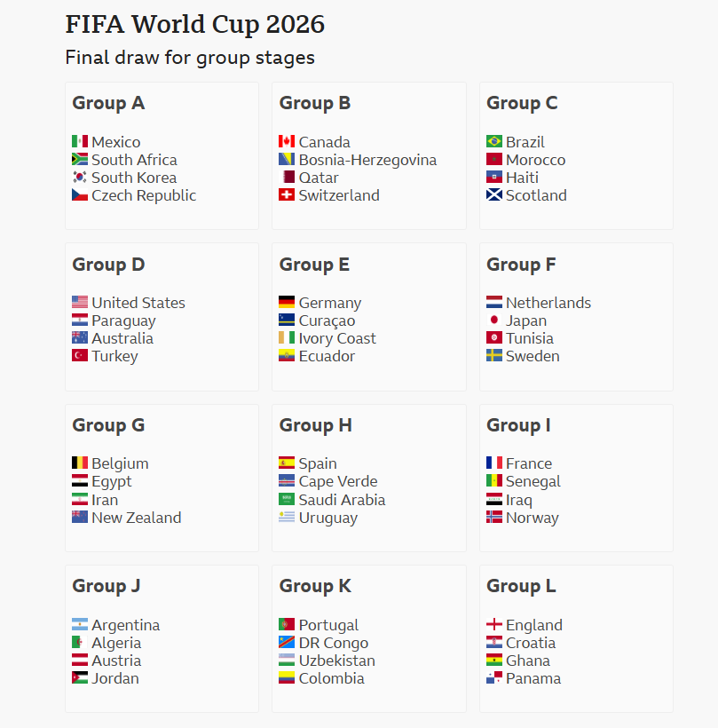Click the Mexico flag icon
The width and height of the screenshot is (718, 728).
tap(80, 142)
